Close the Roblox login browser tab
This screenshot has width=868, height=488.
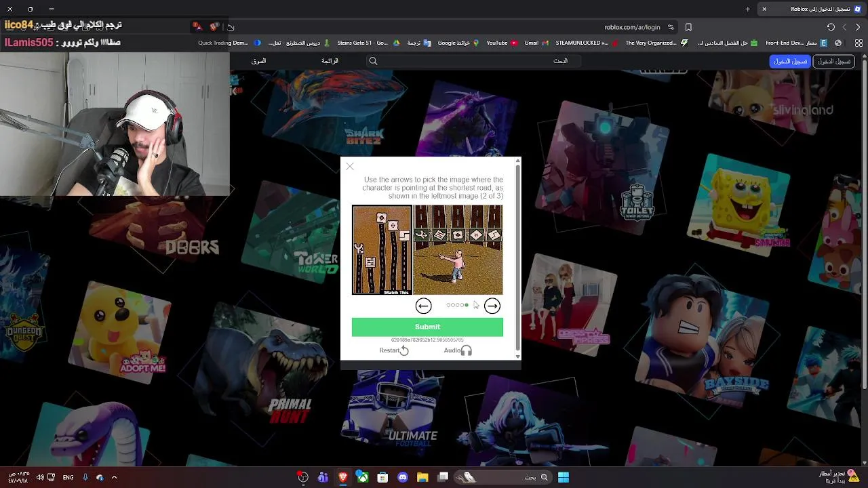pos(764,9)
